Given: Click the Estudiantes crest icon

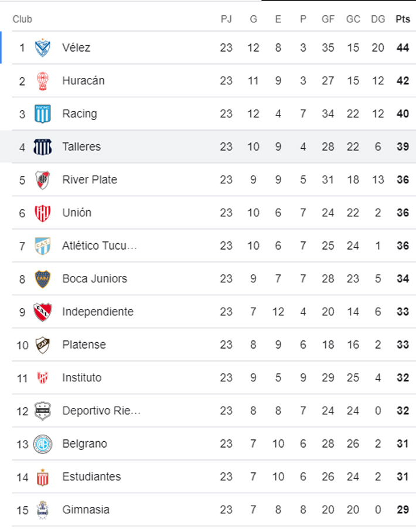Looking at the screenshot, I should coord(42,477).
